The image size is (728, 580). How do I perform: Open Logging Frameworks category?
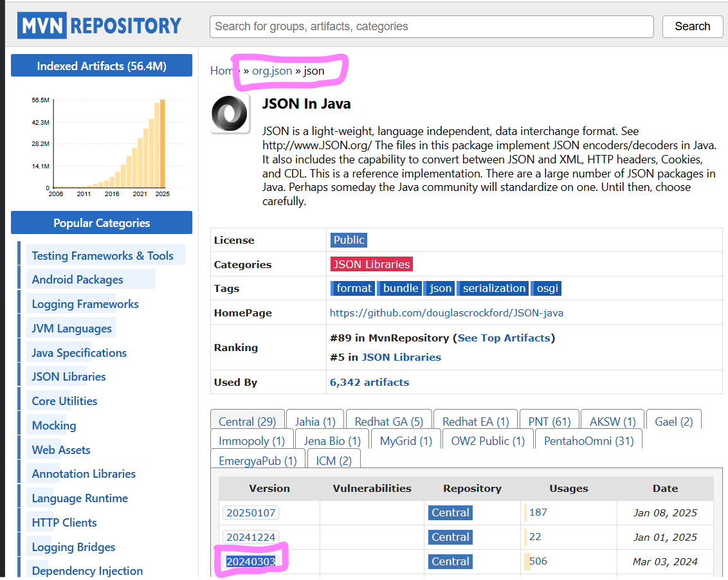86,304
